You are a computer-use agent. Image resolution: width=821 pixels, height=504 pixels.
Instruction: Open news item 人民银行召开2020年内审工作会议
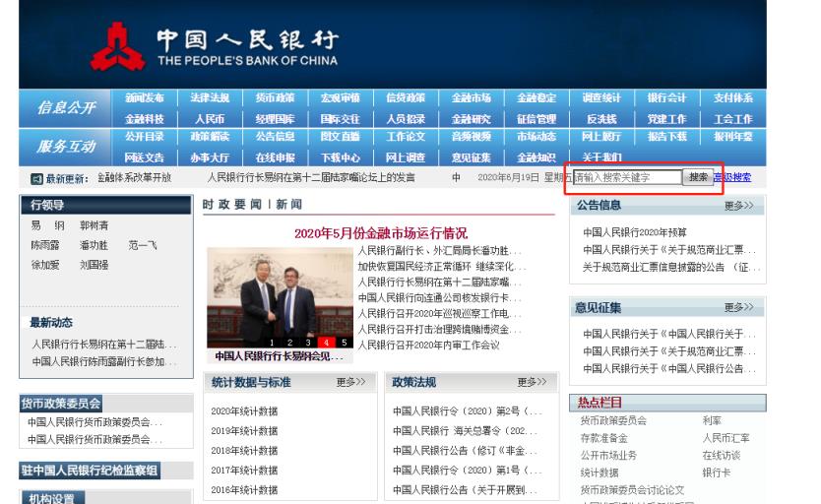pyautogui.click(x=429, y=345)
